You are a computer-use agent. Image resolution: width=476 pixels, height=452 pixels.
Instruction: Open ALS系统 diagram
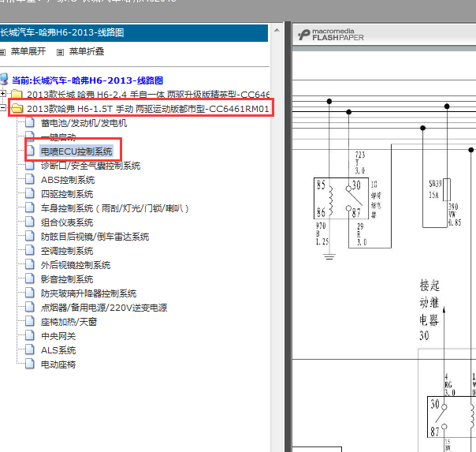click(58, 350)
